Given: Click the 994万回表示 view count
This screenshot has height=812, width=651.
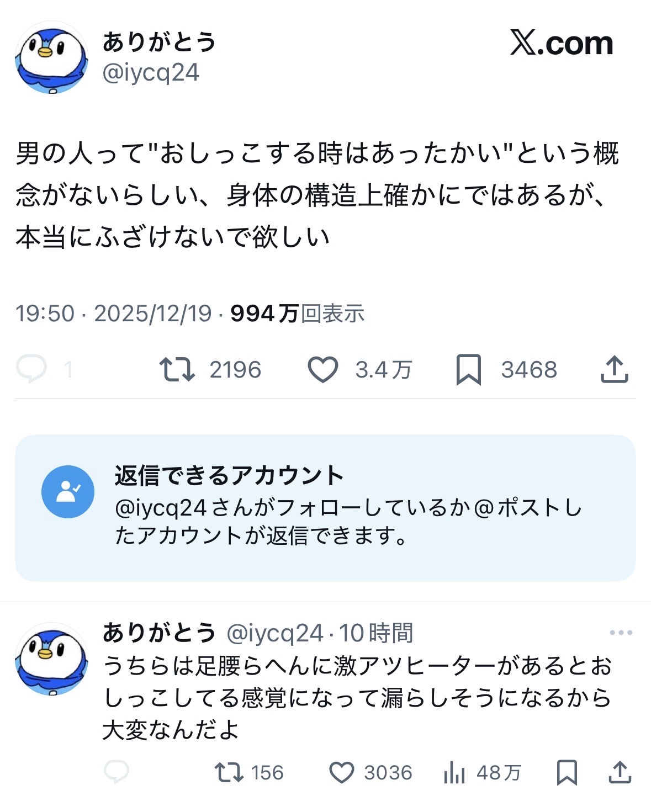Looking at the screenshot, I should pyautogui.click(x=297, y=314).
